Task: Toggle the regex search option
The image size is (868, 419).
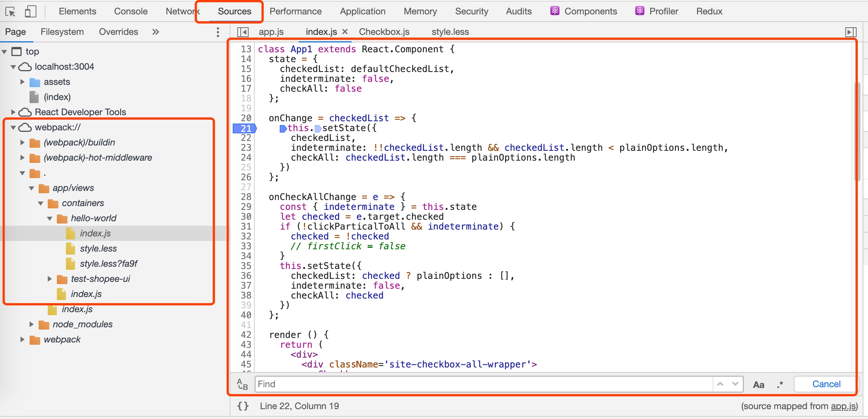Action: coord(780,385)
